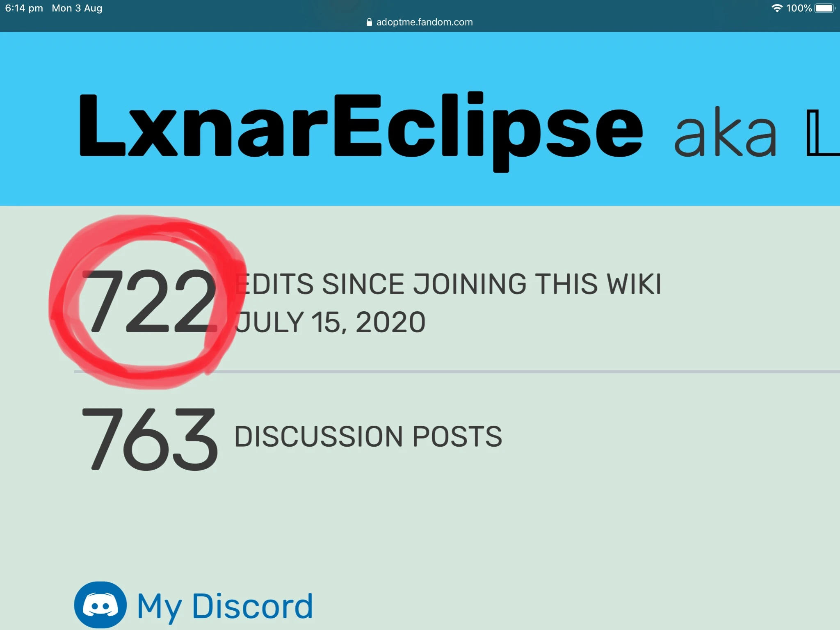Click the 722 edits count

coord(150,301)
